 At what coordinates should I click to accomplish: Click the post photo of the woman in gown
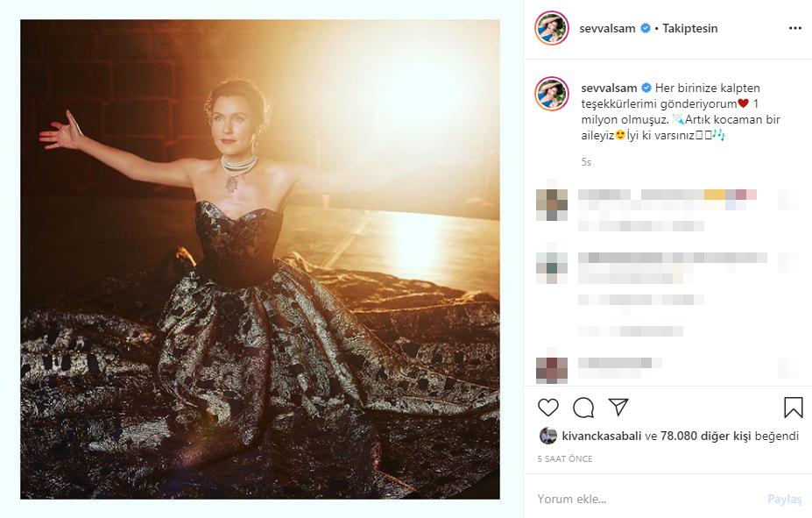[x=260, y=259]
